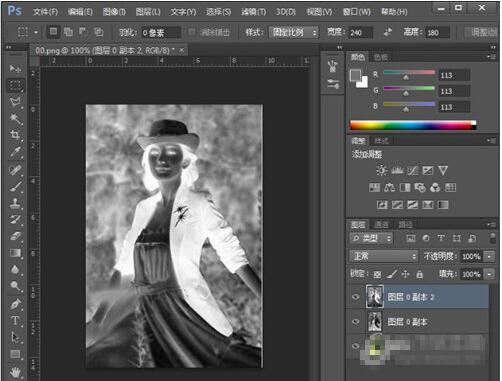Screen dimensions: 502x381
Task: Select the Crop tool
Action: 15,135
